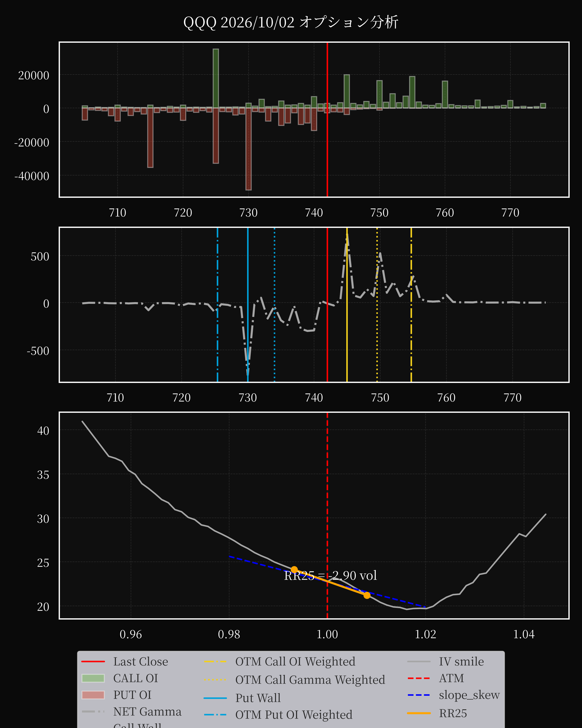Viewport: 582px width, 728px height.
Task: Click the 'OTM Call Gamma Weighted' legend label
Action: 310,680
